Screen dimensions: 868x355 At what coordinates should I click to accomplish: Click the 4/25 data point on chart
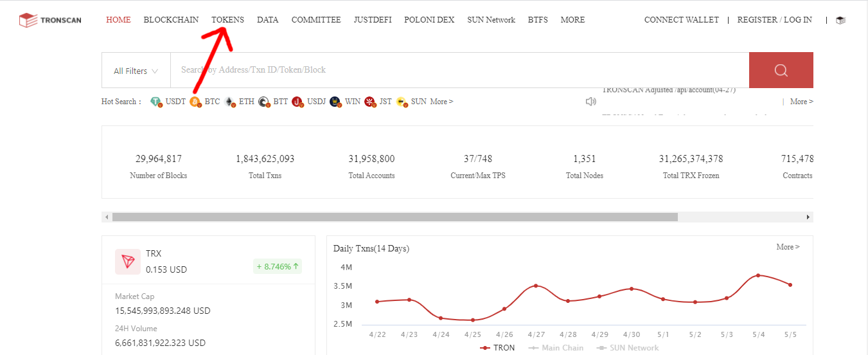pos(472,320)
